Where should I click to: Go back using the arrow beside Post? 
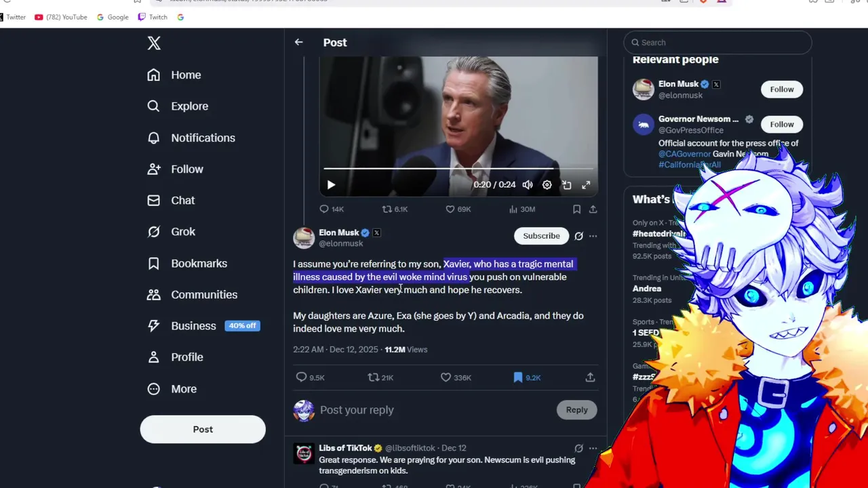tap(298, 42)
